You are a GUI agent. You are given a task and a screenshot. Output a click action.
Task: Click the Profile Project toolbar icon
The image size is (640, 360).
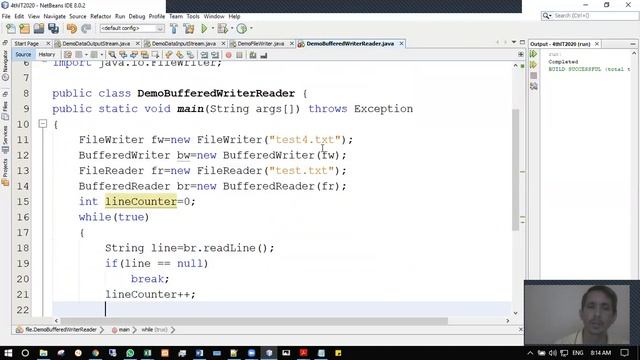(242, 28)
